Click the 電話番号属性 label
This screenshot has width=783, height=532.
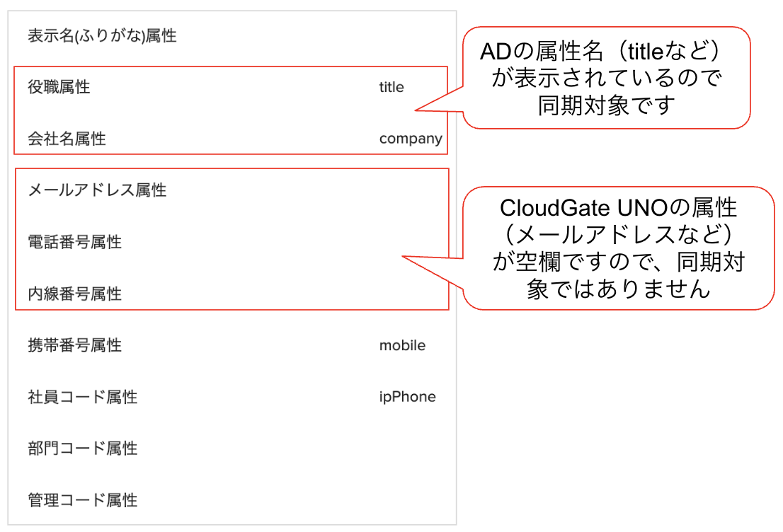pos(74,242)
